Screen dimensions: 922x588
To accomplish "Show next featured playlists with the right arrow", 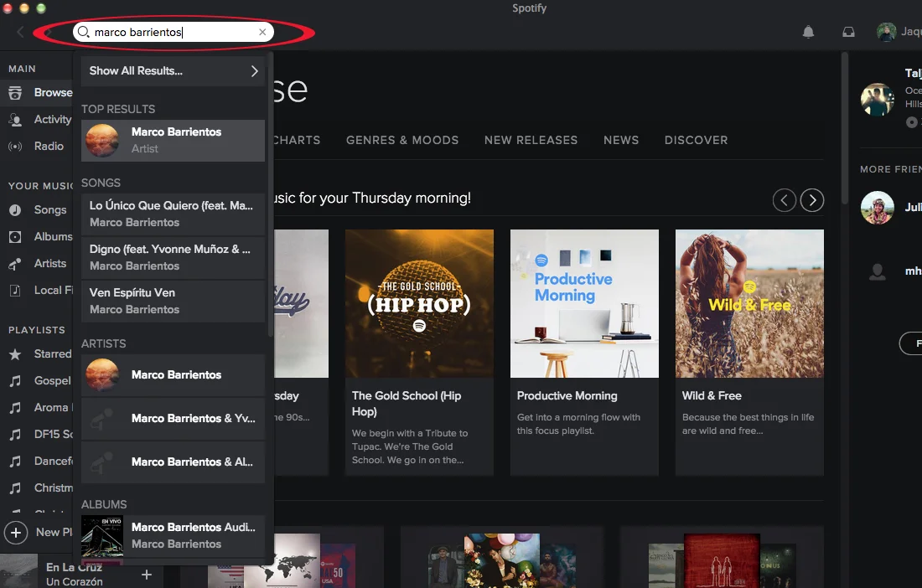I will coord(812,200).
